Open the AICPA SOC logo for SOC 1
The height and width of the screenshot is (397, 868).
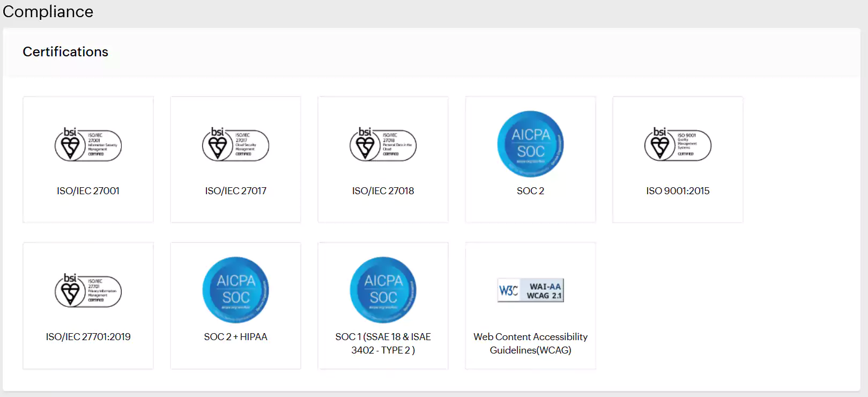pos(383,290)
